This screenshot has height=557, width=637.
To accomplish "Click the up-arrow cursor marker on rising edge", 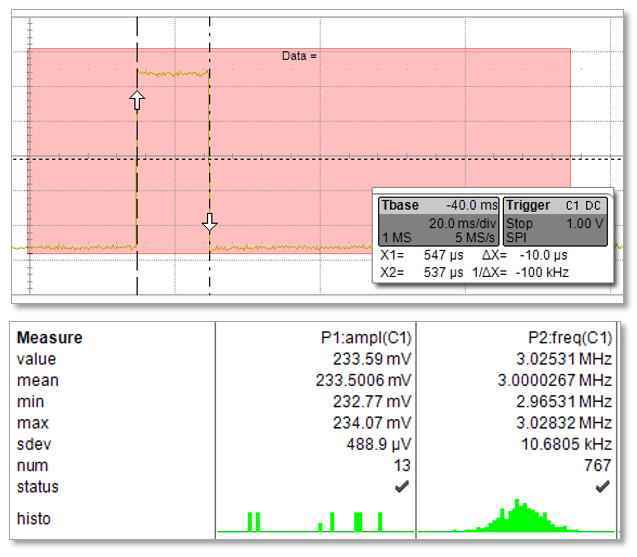I will tap(137, 100).
